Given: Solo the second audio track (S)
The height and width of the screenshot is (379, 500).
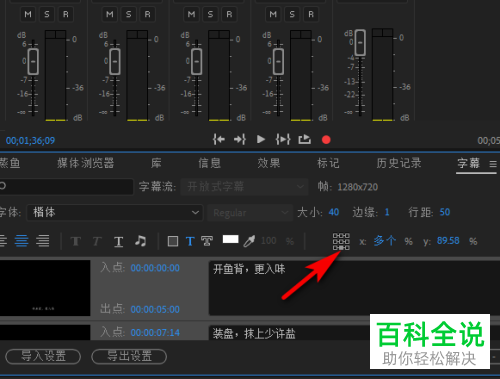Looking at the screenshot, I should tap(129, 14).
